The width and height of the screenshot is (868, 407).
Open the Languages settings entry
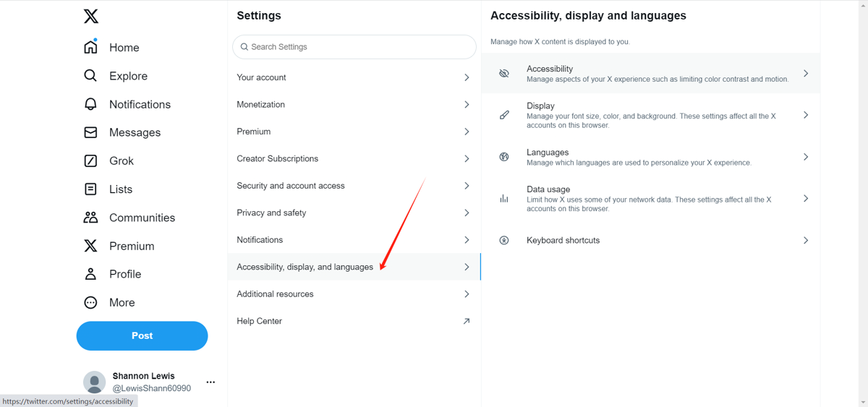[548, 153]
